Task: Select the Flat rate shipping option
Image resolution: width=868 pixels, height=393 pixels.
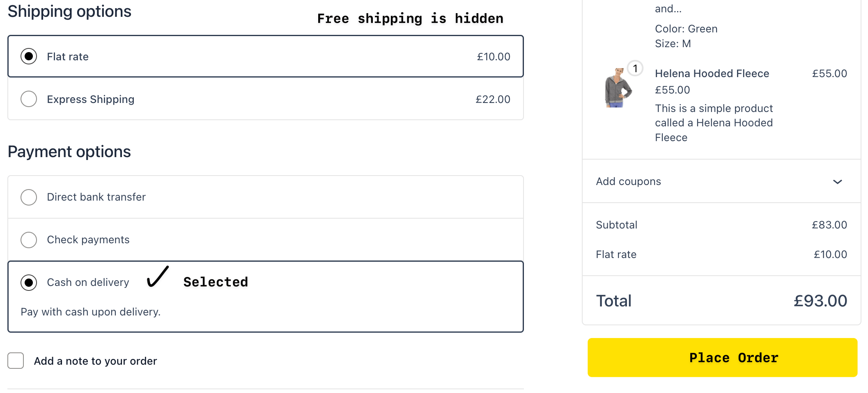Action: point(28,57)
